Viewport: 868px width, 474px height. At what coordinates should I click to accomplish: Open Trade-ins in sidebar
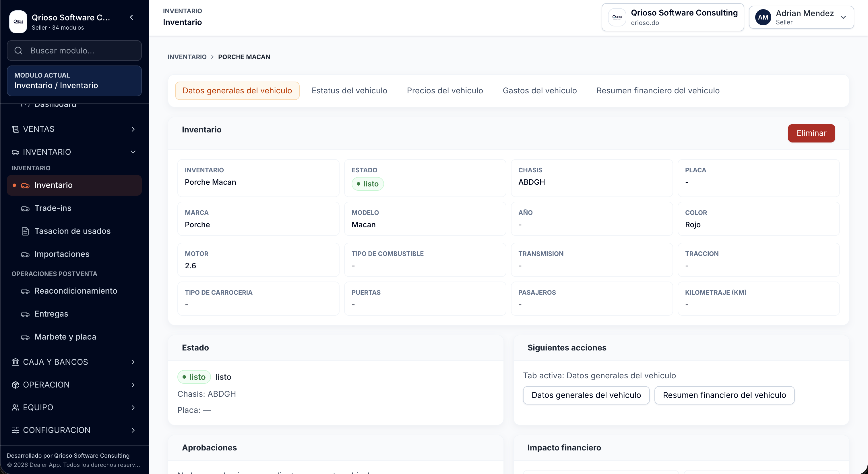point(74,208)
